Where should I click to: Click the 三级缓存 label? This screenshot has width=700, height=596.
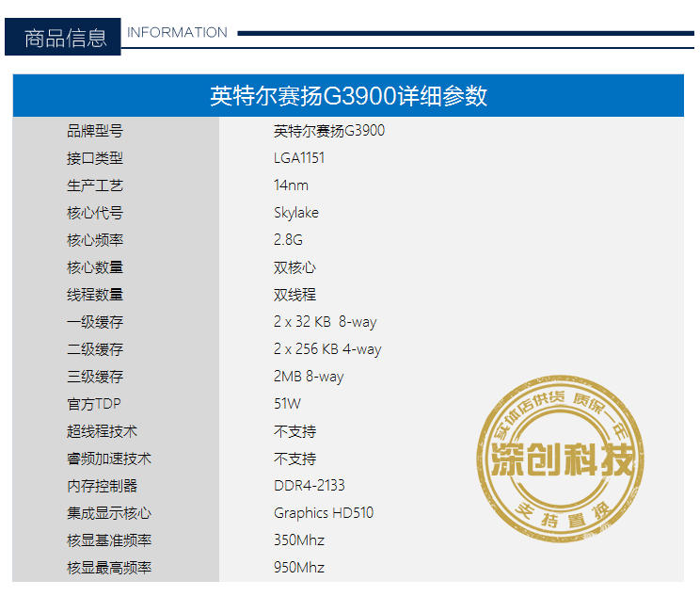(x=95, y=377)
